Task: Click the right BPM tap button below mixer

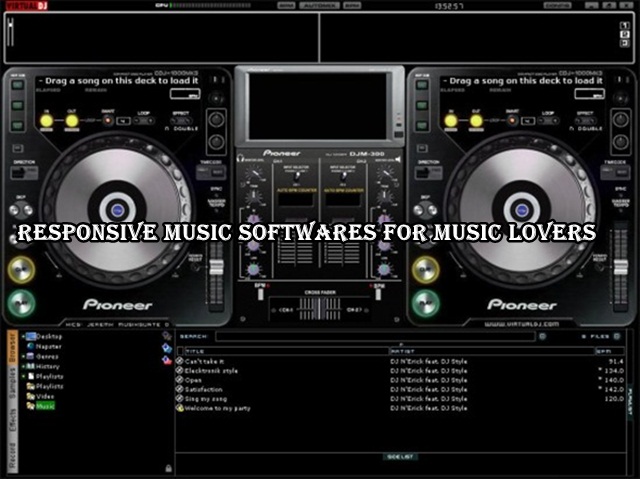Action: pos(378,293)
